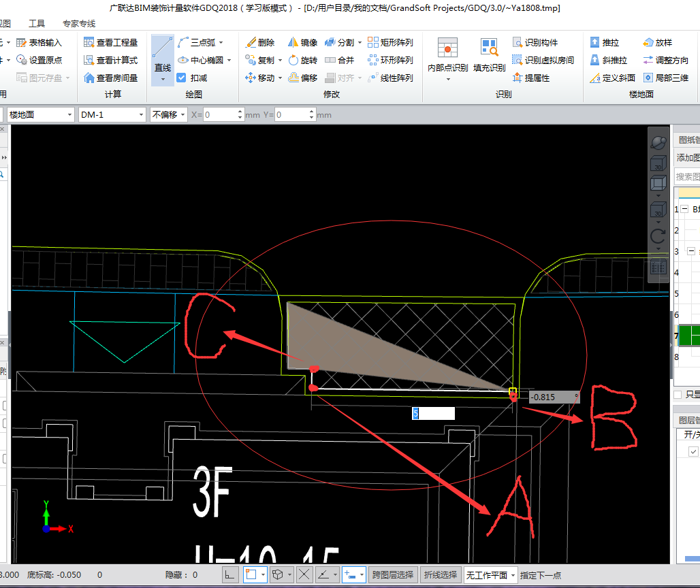Open the 工具 menu tab

37,24
